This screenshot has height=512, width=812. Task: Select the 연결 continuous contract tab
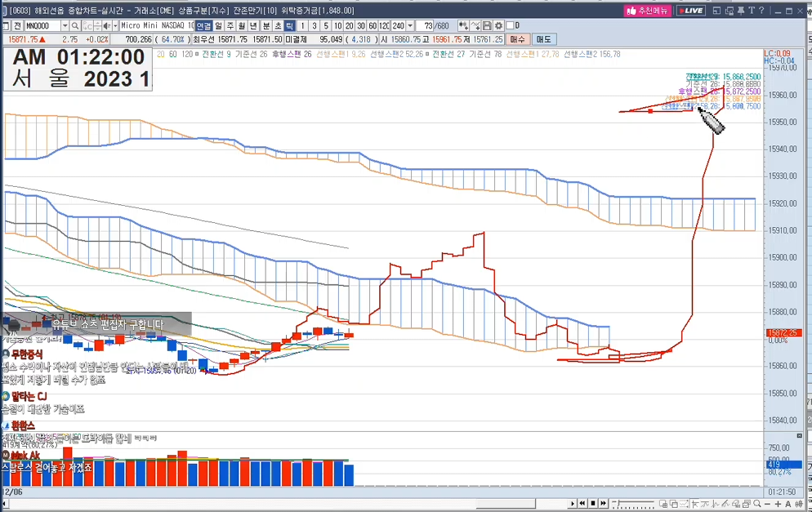pyautogui.click(x=203, y=26)
